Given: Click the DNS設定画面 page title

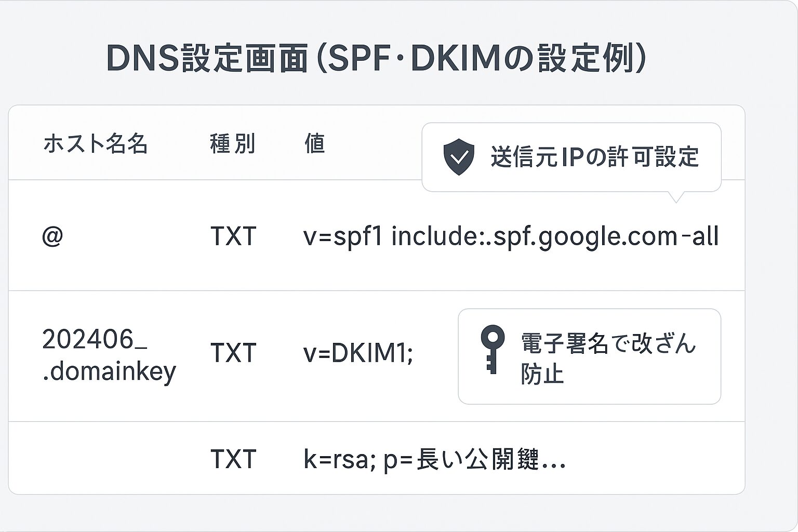Looking at the screenshot, I should [x=207, y=58].
